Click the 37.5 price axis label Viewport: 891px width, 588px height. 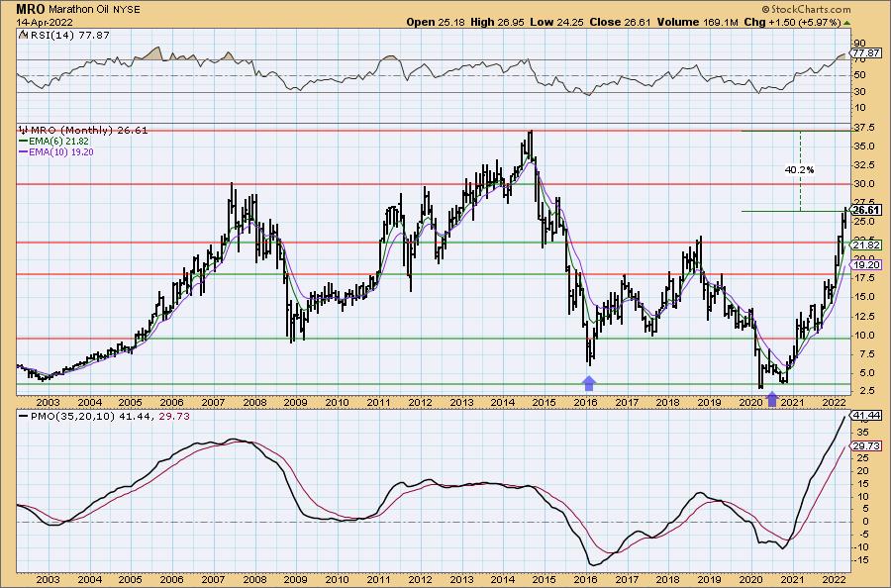point(863,128)
